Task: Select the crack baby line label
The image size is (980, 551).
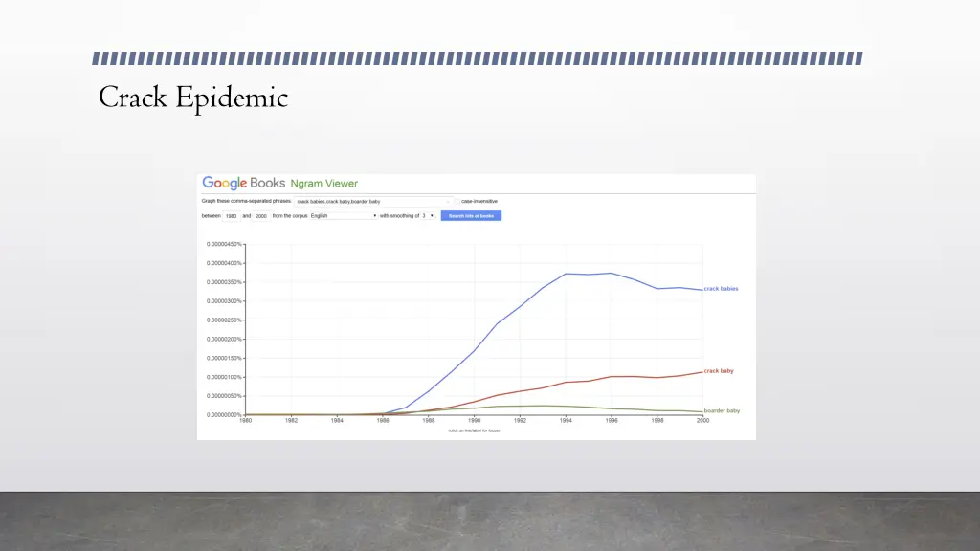Action: coord(719,371)
